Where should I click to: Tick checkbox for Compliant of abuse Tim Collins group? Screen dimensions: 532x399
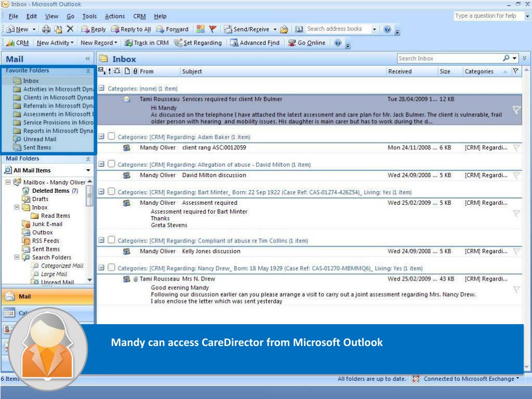[111, 240]
